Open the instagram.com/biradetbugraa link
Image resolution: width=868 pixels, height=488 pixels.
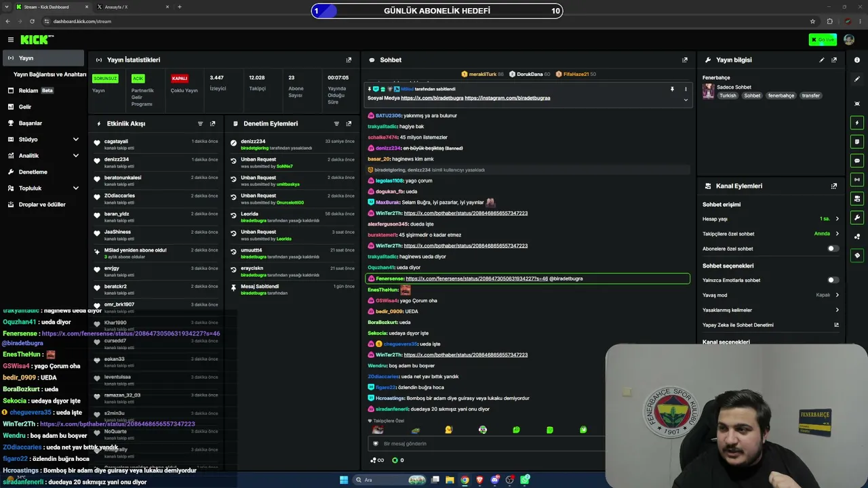[507, 98]
